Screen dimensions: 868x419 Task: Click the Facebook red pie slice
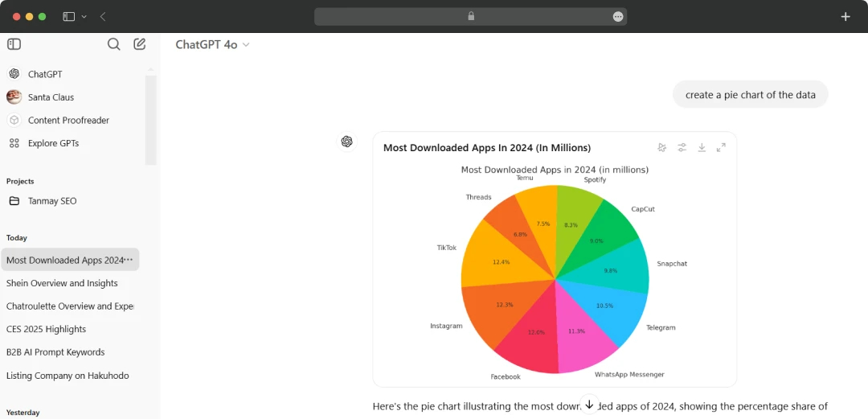point(534,332)
